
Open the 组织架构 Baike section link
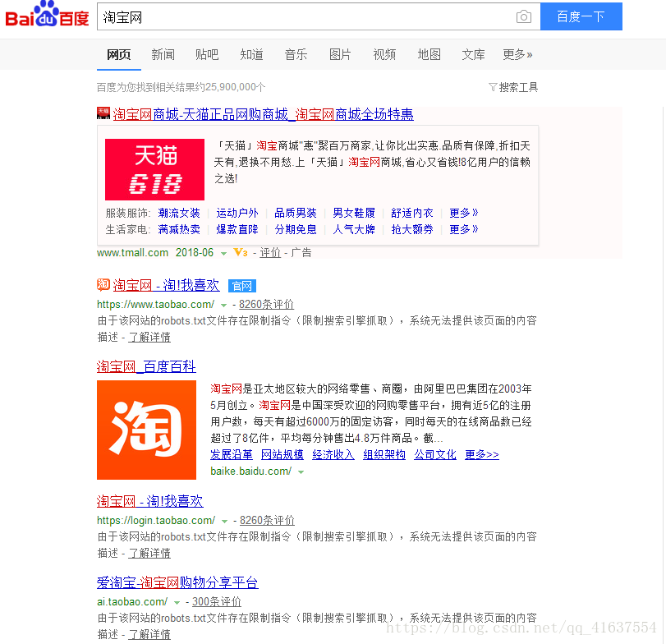click(384, 454)
